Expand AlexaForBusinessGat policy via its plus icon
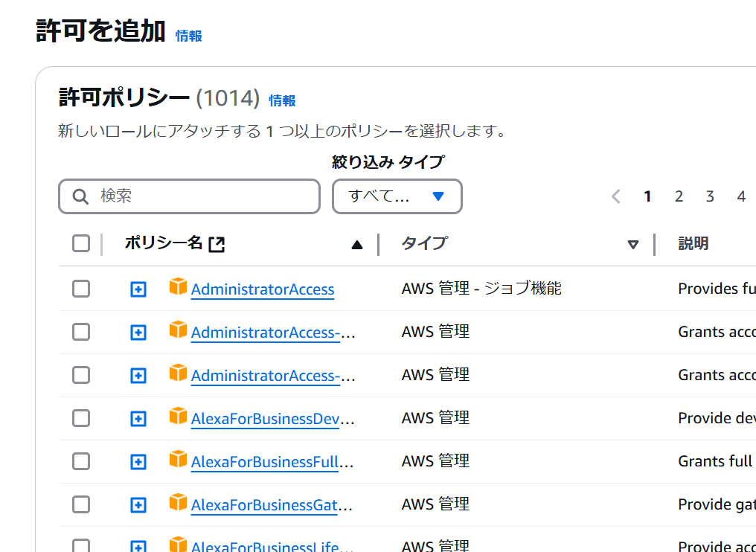 (x=138, y=504)
